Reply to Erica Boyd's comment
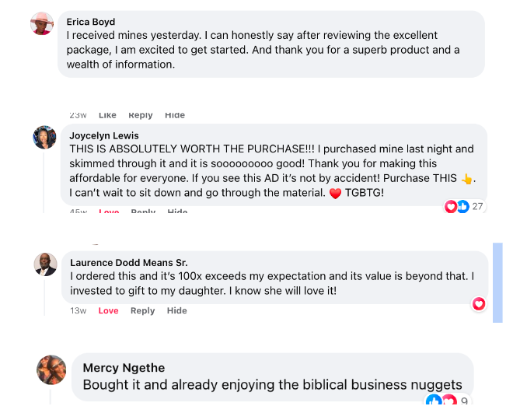 pyautogui.click(x=141, y=115)
